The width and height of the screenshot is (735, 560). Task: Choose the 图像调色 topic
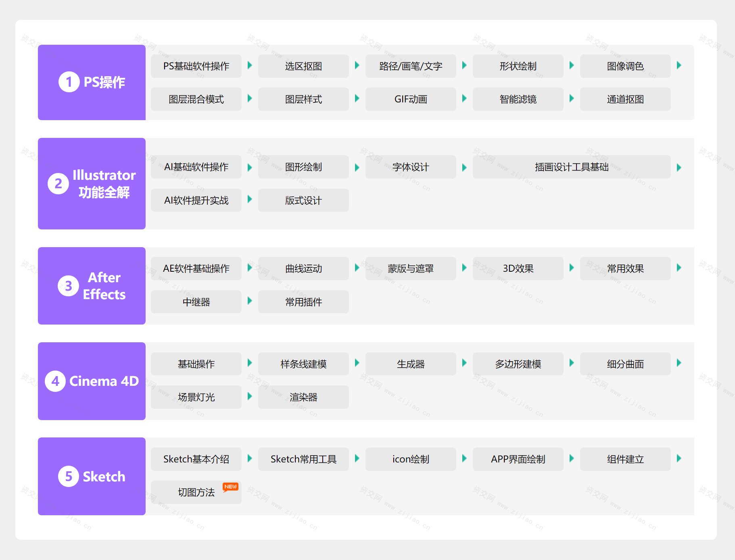pos(625,66)
